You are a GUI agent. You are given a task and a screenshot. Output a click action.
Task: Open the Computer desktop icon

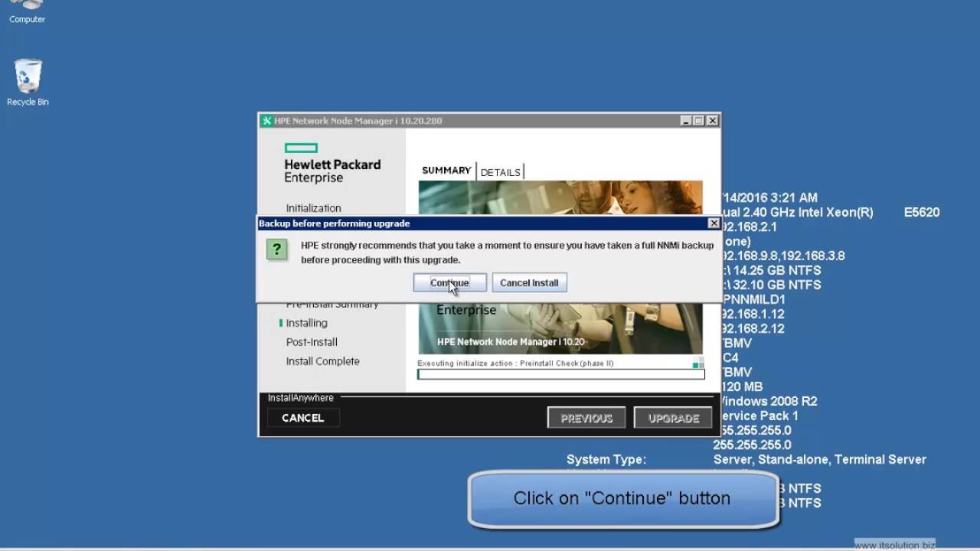[27, 12]
